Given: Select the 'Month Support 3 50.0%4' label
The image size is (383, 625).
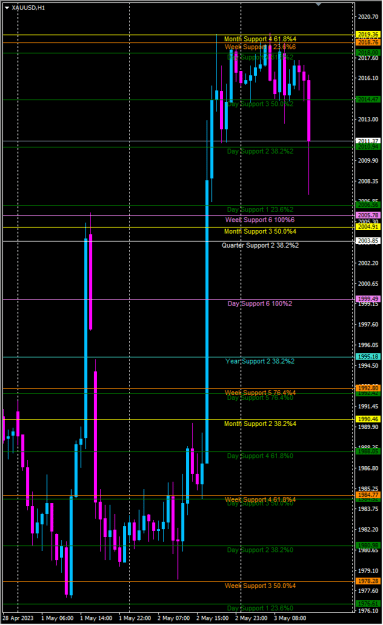Looking at the screenshot, I should pos(260,232).
